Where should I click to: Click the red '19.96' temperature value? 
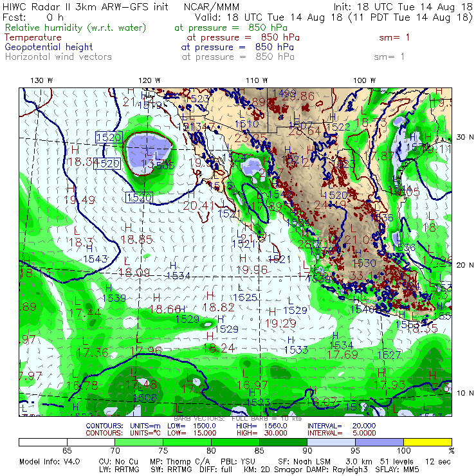(252, 270)
